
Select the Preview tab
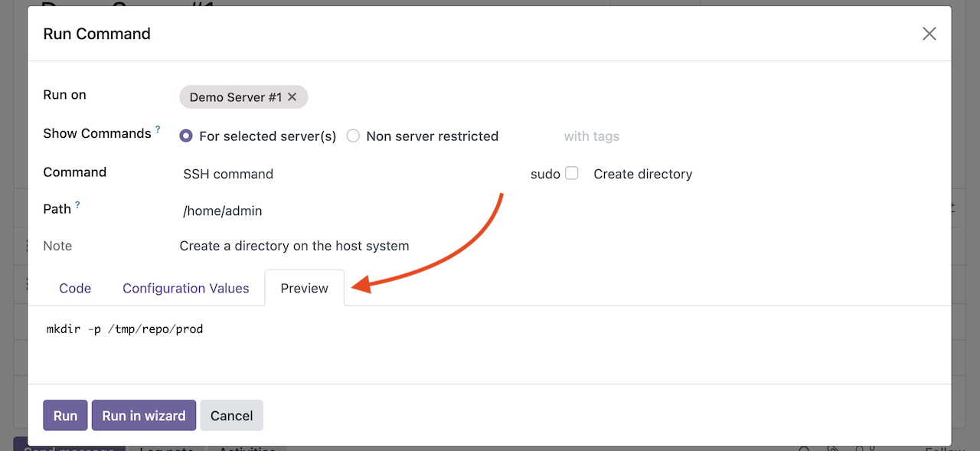[x=304, y=288]
